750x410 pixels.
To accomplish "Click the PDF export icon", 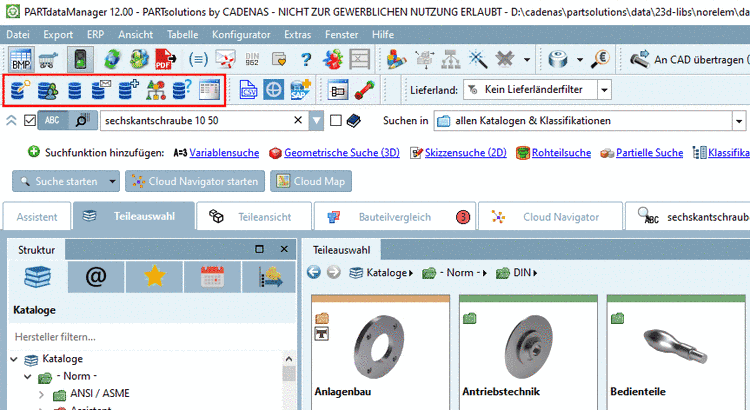I will (x=165, y=60).
